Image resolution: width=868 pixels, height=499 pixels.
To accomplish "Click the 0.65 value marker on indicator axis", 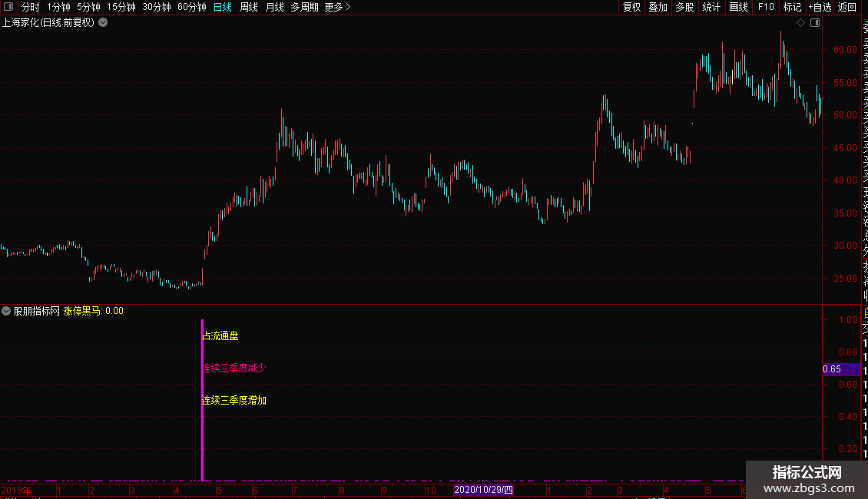I will [841, 369].
